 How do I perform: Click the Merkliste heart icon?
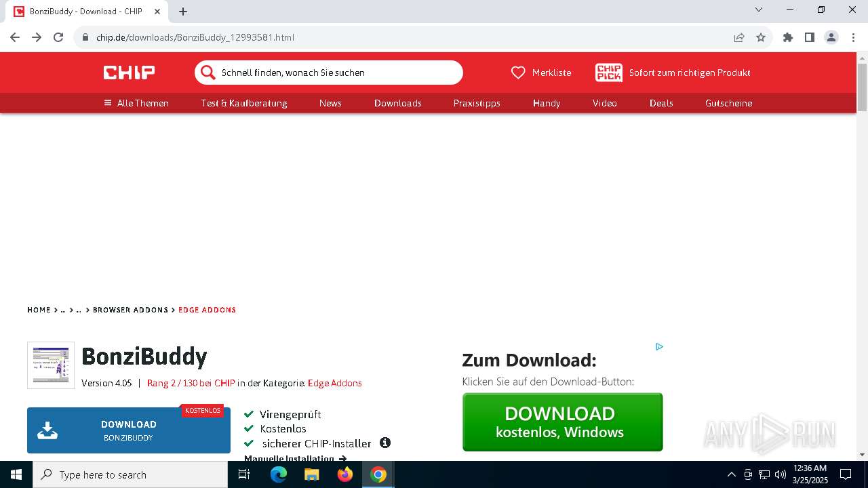click(x=518, y=73)
